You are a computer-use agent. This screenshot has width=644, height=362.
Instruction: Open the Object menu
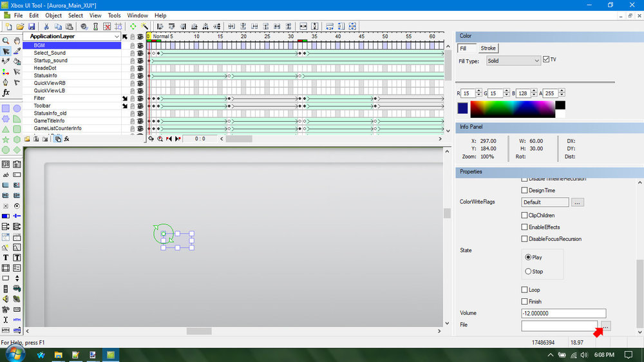tap(53, 15)
